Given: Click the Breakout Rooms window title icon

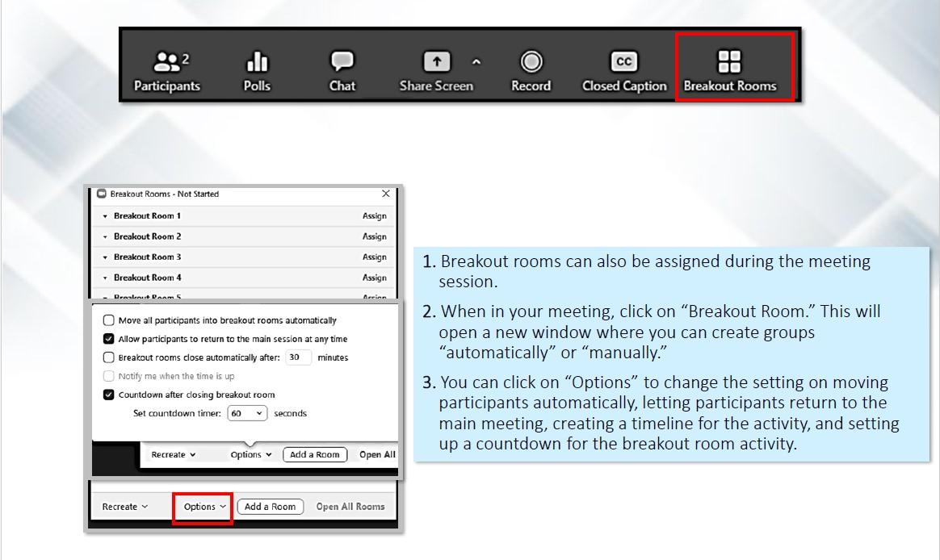Looking at the screenshot, I should pos(102,194).
